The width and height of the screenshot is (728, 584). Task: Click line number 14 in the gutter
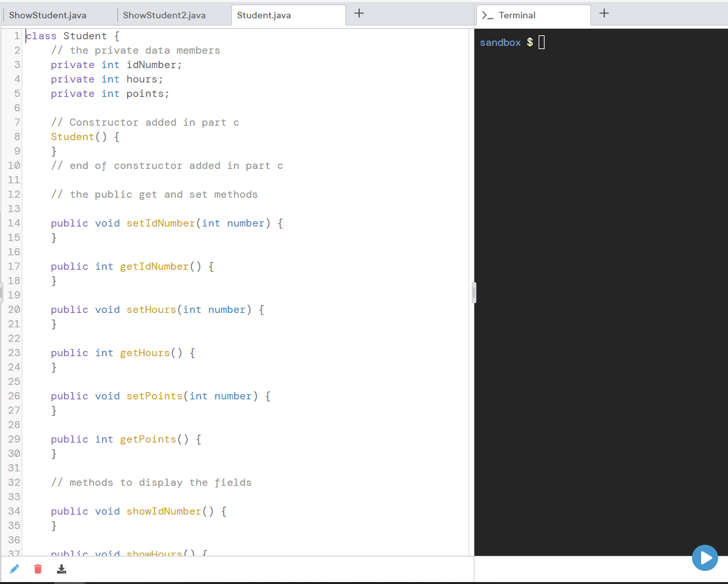click(x=14, y=223)
